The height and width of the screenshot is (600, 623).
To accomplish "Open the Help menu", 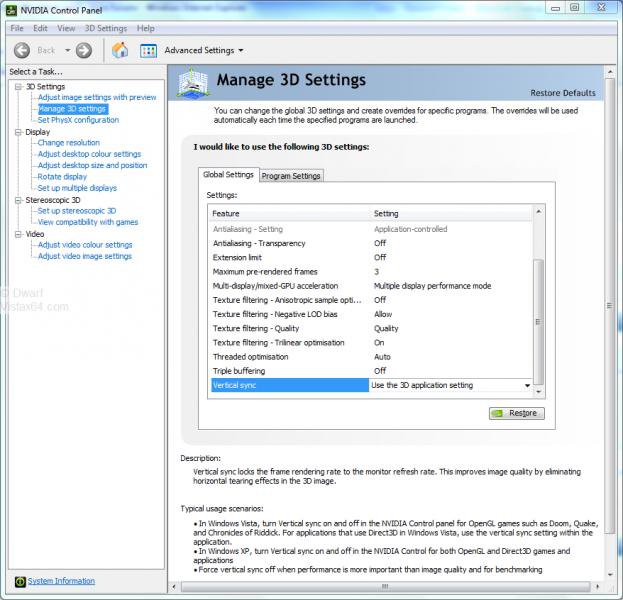I will click(146, 28).
